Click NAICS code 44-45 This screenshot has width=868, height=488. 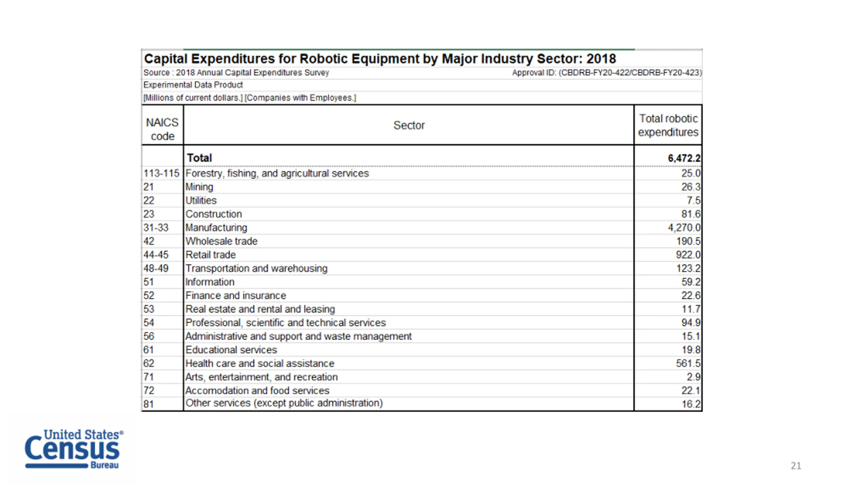[x=156, y=255]
